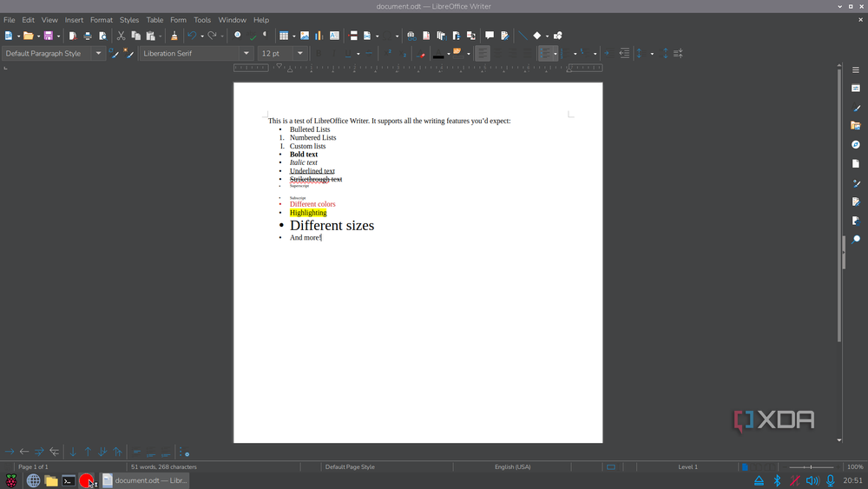Open the File menu
Screen dimensions: 868x489
10,20
